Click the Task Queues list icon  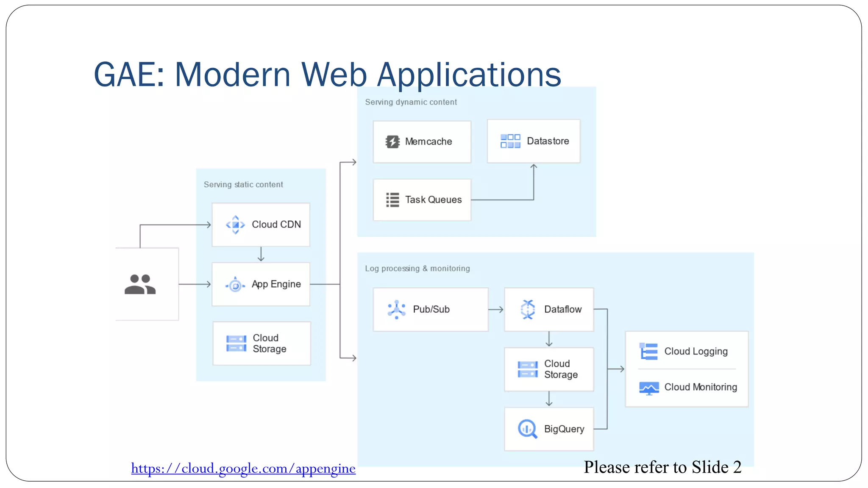click(x=392, y=200)
